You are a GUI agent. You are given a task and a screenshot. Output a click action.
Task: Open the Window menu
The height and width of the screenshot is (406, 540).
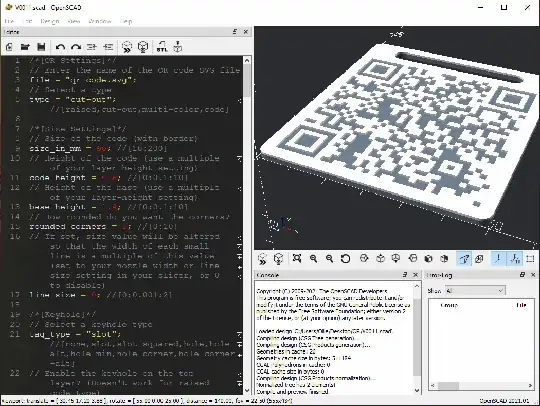tap(100, 21)
